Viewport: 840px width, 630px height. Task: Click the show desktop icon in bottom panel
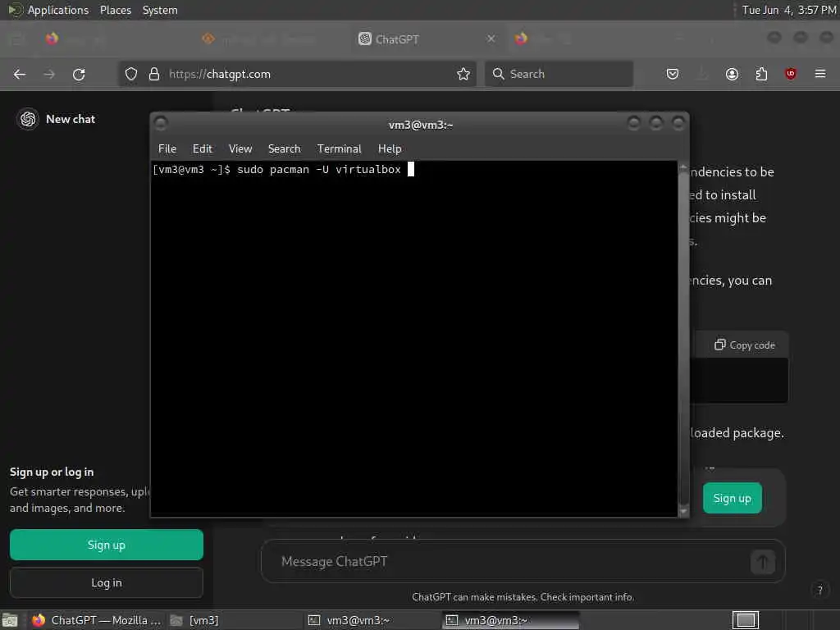[x=10, y=620]
